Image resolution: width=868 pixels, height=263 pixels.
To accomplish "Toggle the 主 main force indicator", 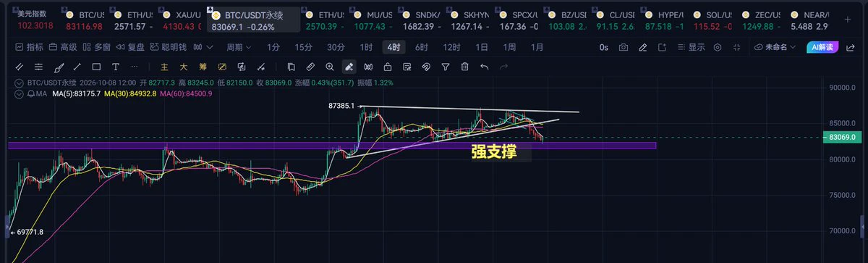I will (x=164, y=67).
